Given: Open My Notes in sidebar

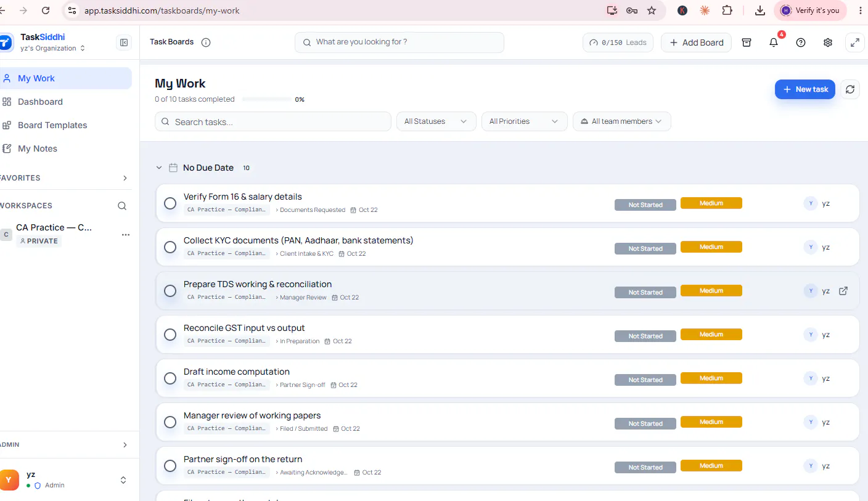Looking at the screenshot, I should (65, 149).
